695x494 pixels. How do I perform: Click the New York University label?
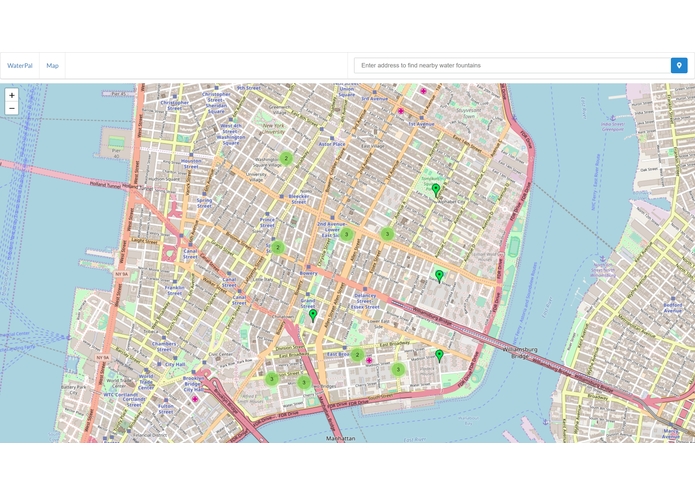pyautogui.click(x=273, y=128)
